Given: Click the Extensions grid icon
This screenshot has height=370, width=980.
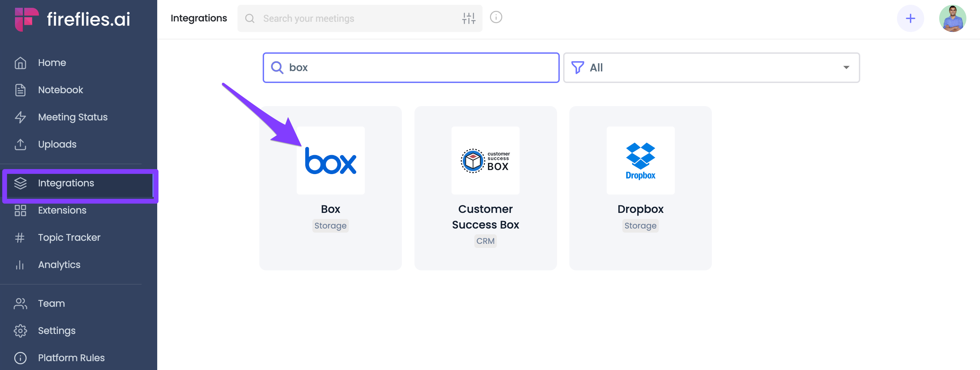Looking at the screenshot, I should tap(20, 210).
